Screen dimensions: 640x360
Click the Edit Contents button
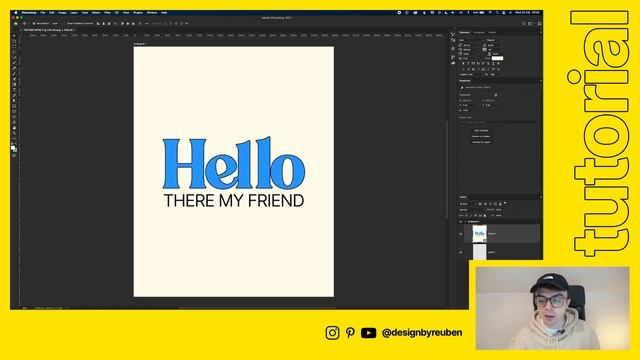pyautogui.click(x=481, y=131)
